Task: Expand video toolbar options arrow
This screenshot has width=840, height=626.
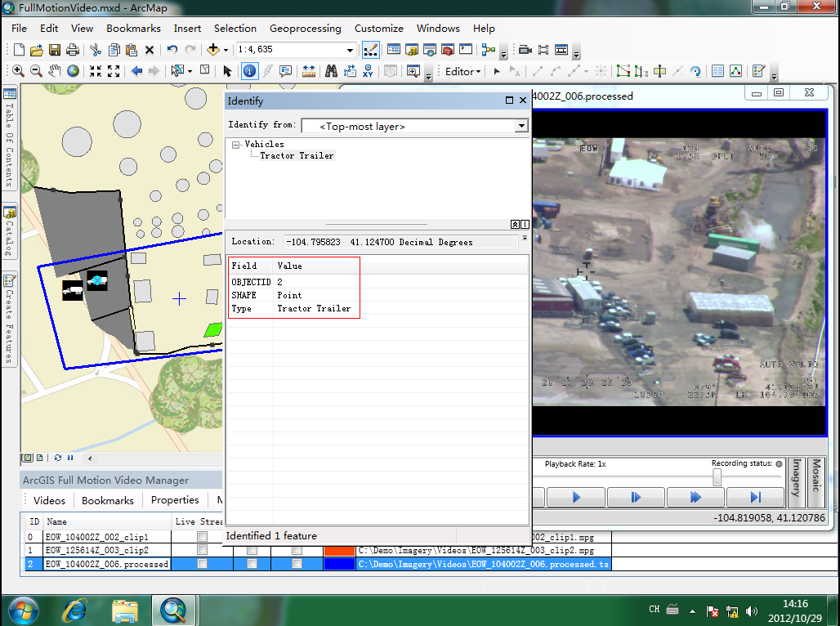Action: click(x=576, y=54)
